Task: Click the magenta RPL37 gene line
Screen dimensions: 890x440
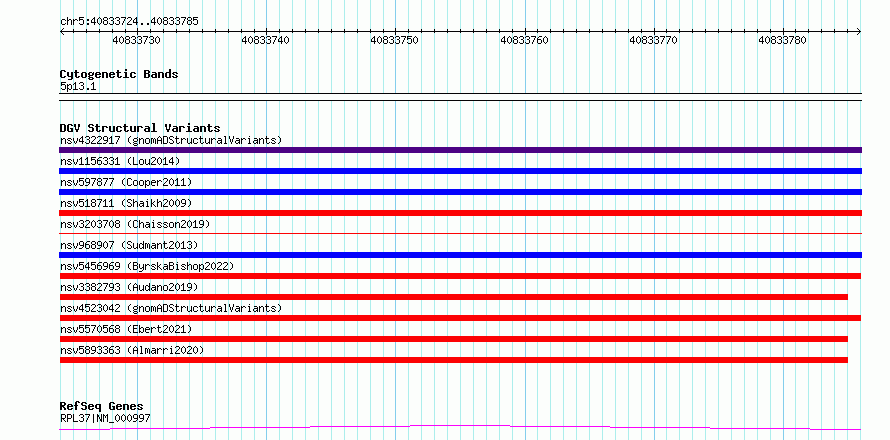Action: tap(460, 427)
